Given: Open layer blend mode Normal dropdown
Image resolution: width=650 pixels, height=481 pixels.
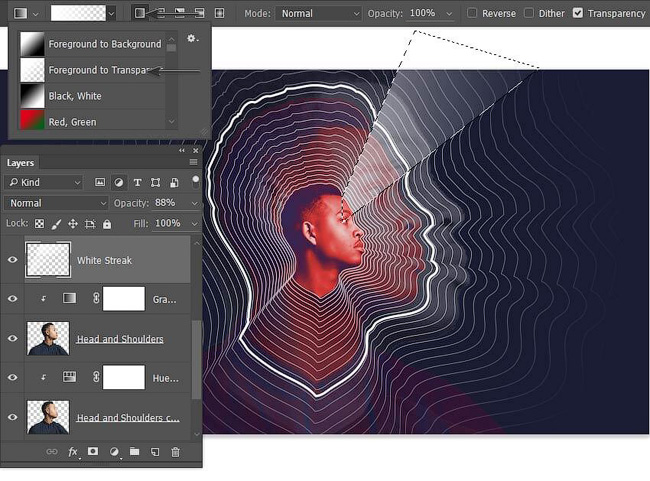Looking at the screenshot, I should coord(57,203).
